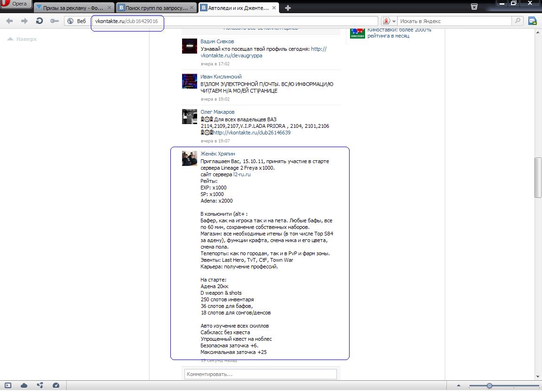The width and height of the screenshot is (542, 392).
Task: Go forward to next page
Action: pyautogui.click(x=24, y=21)
